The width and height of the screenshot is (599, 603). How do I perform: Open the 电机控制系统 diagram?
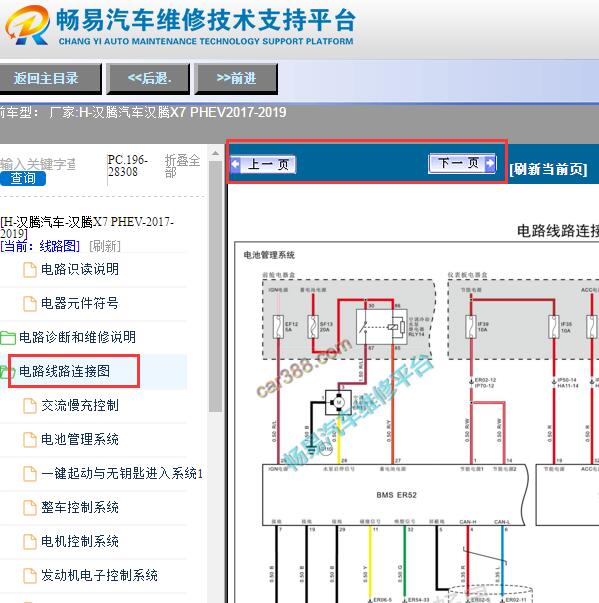(80, 541)
